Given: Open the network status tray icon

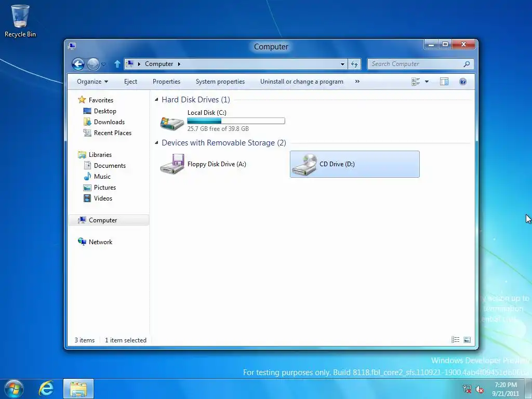Looking at the screenshot, I should [467, 389].
